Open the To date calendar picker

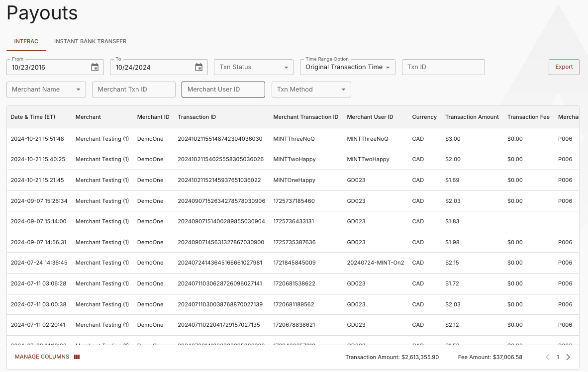(198, 67)
